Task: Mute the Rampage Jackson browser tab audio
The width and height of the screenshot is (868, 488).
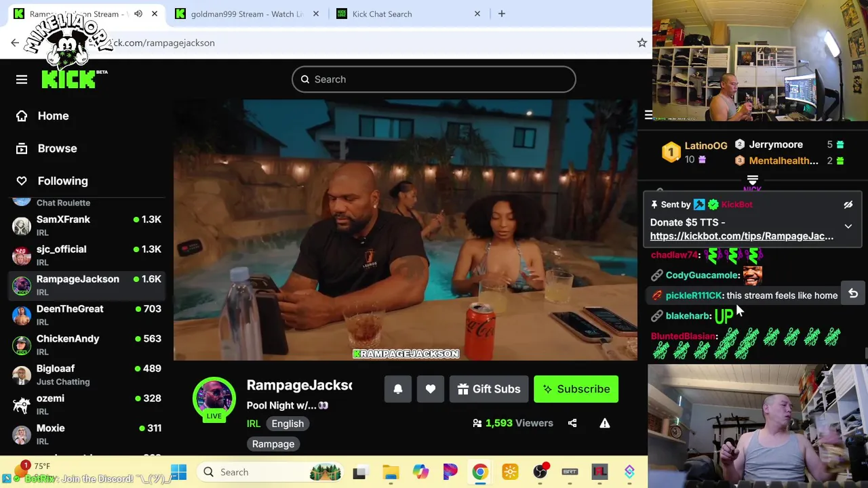Action: (138, 14)
